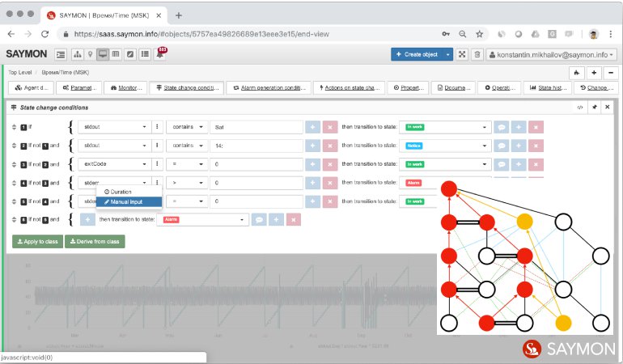The image size is (623, 364).
Task: Toggle the SAYMON tree sidebar icon
Action: [x=61, y=54]
